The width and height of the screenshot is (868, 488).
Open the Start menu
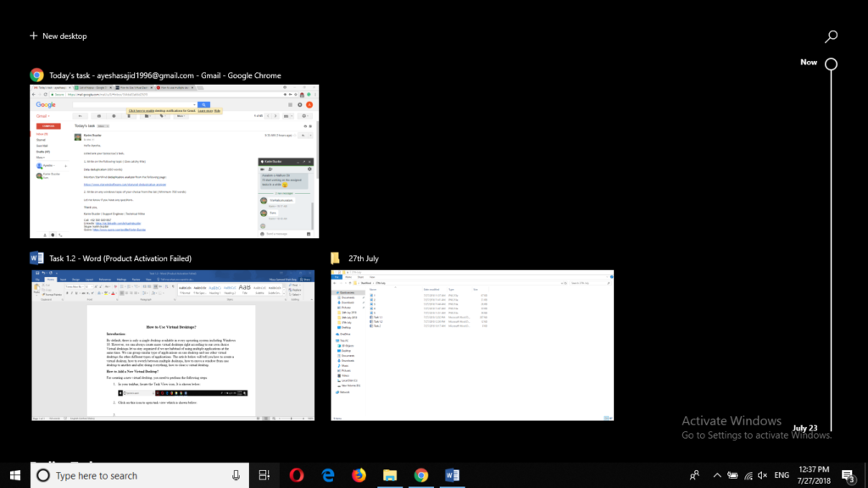pos(14,474)
